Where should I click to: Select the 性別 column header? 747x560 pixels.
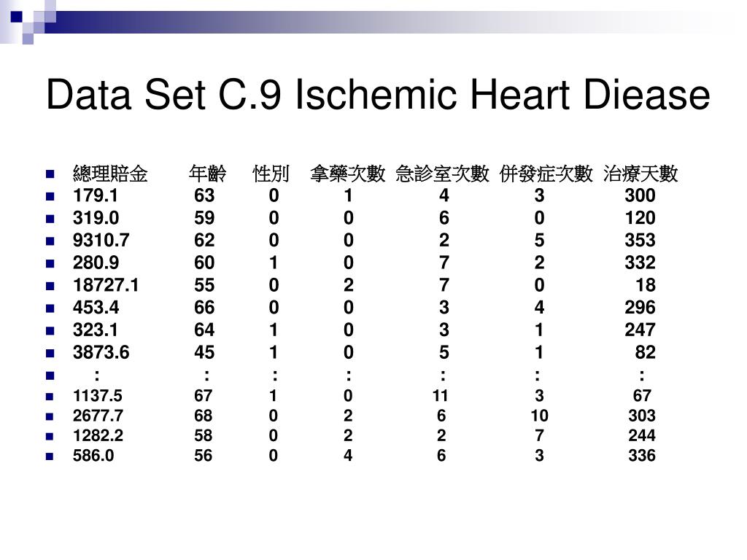tap(271, 174)
